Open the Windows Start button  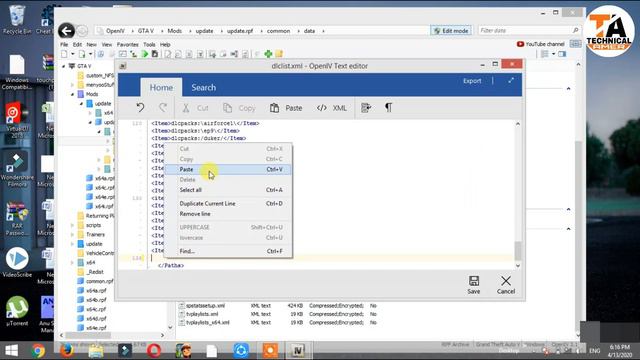[x=11, y=351]
